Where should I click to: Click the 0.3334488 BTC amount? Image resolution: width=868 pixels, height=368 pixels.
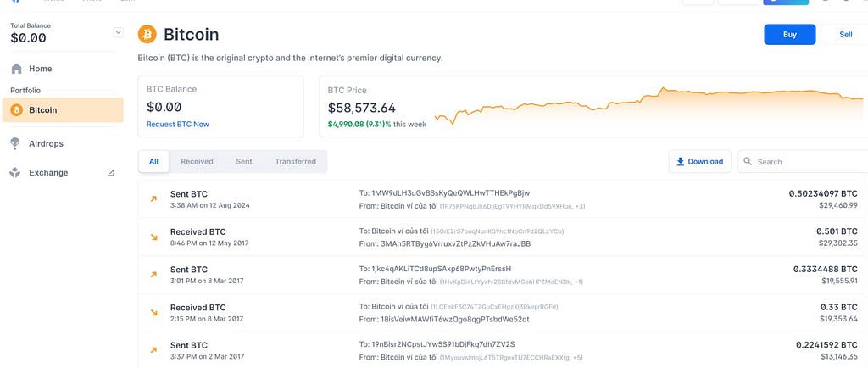[x=826, y=269]
